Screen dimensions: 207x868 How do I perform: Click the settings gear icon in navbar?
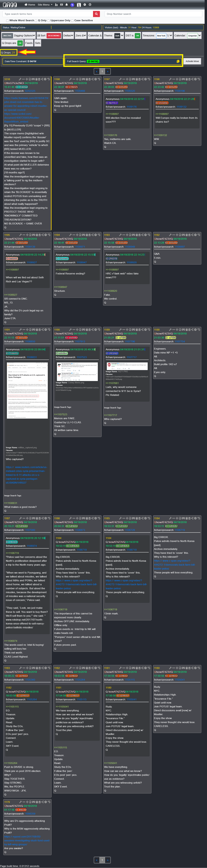(x=85, y=5)
